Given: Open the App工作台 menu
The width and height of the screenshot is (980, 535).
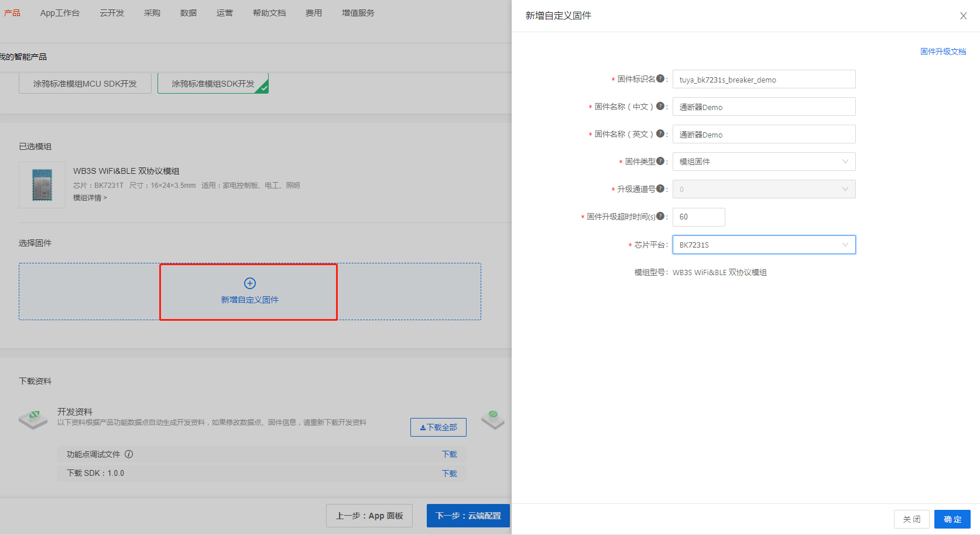Looking at the screenshot, I should coord(60,13).
